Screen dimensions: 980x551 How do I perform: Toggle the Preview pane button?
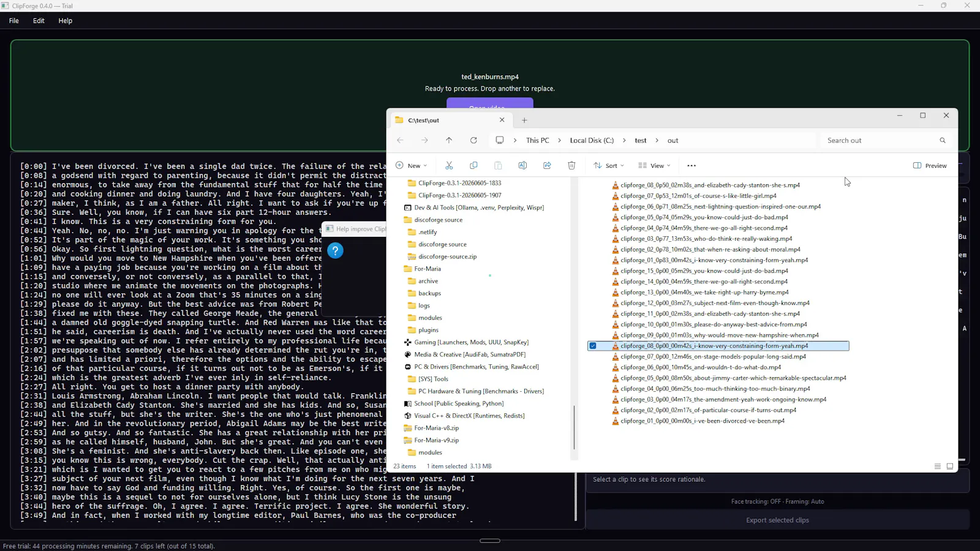click(930, 165)
